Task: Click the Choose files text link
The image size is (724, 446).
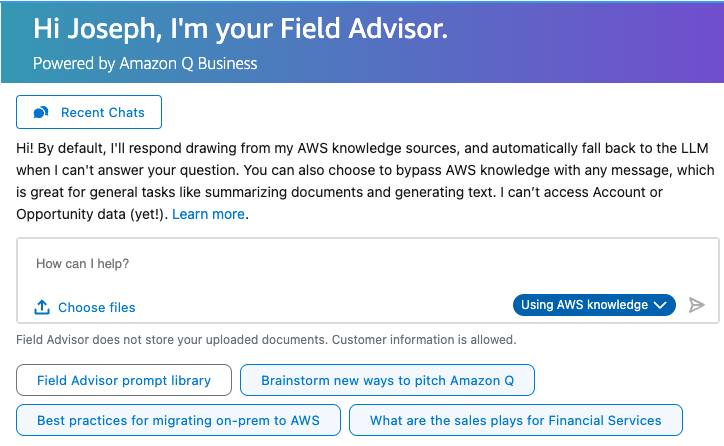Action: [96, 307]
